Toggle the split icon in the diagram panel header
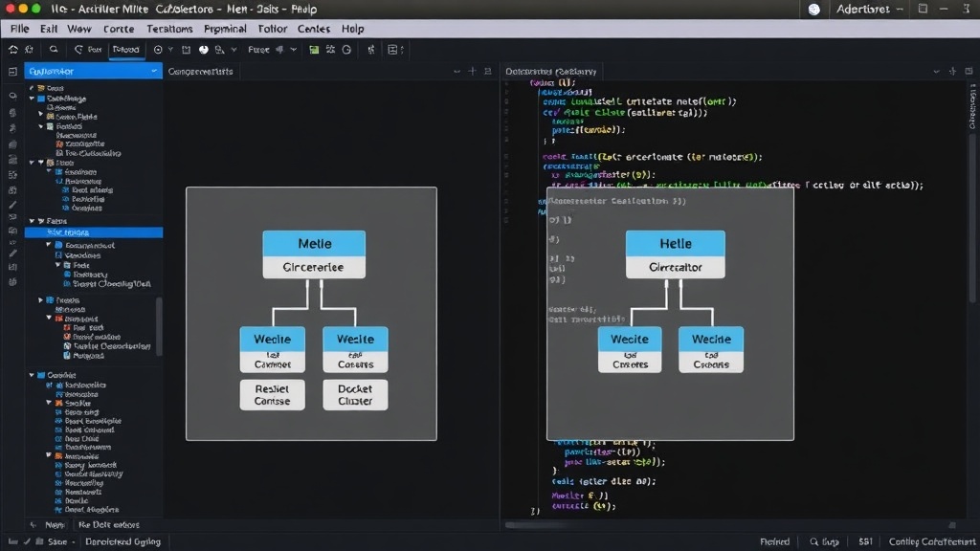This screenshot has width=980, height=551. [488, 71]
